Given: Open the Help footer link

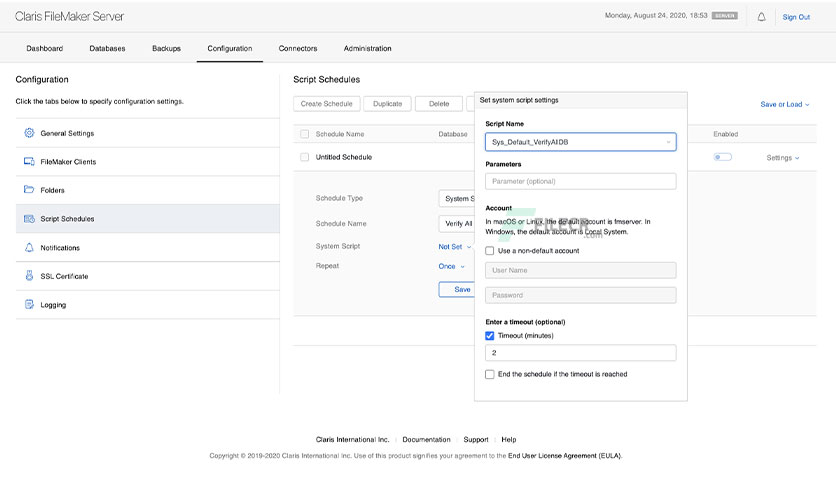Looking at the screenshot, I should pos(509,440).
